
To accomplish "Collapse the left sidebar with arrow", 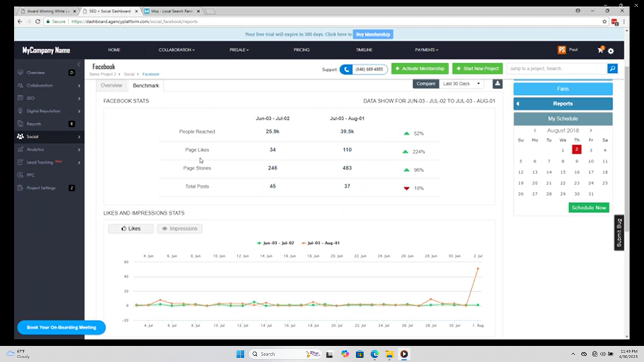I will pos(79,65).
